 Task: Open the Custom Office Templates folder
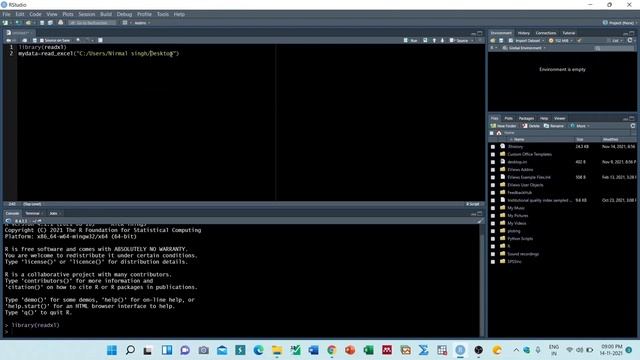pyautogui.click(x=529, y=154)
